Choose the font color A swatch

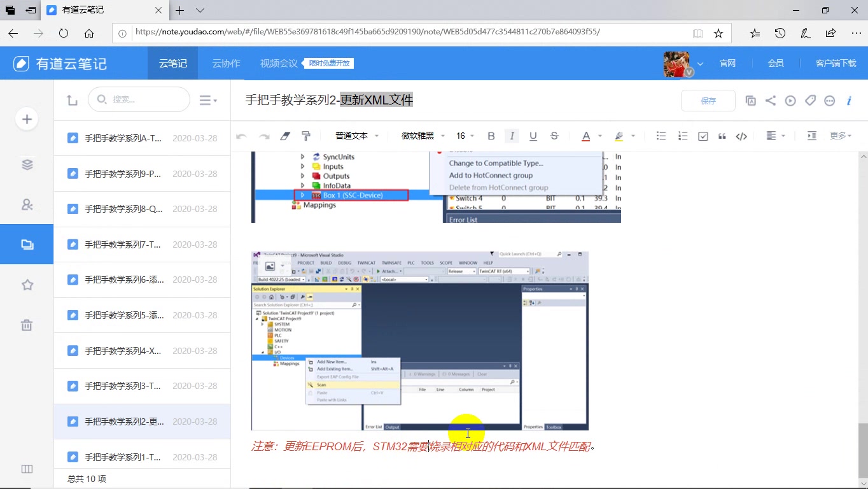586,136
